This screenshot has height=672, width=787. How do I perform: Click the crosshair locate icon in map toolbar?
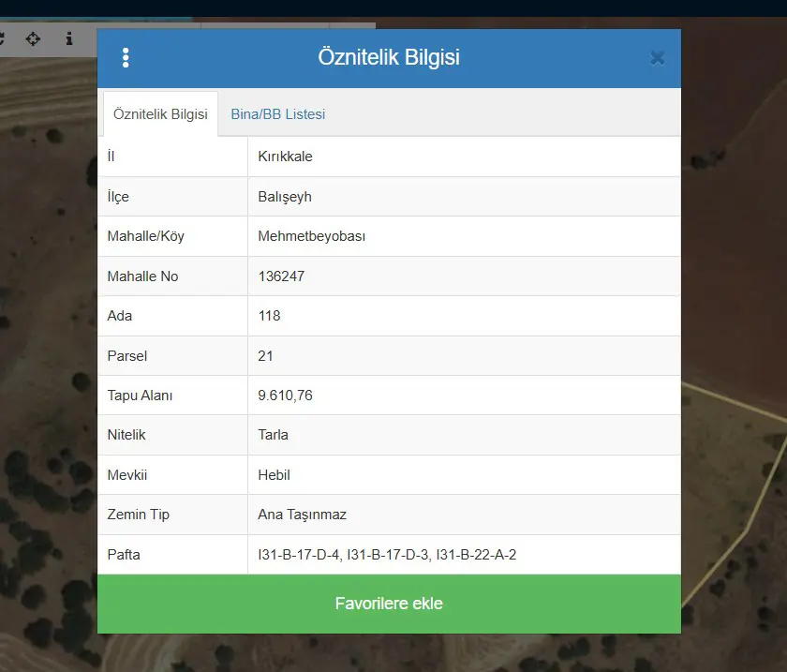tap(33, 38)
